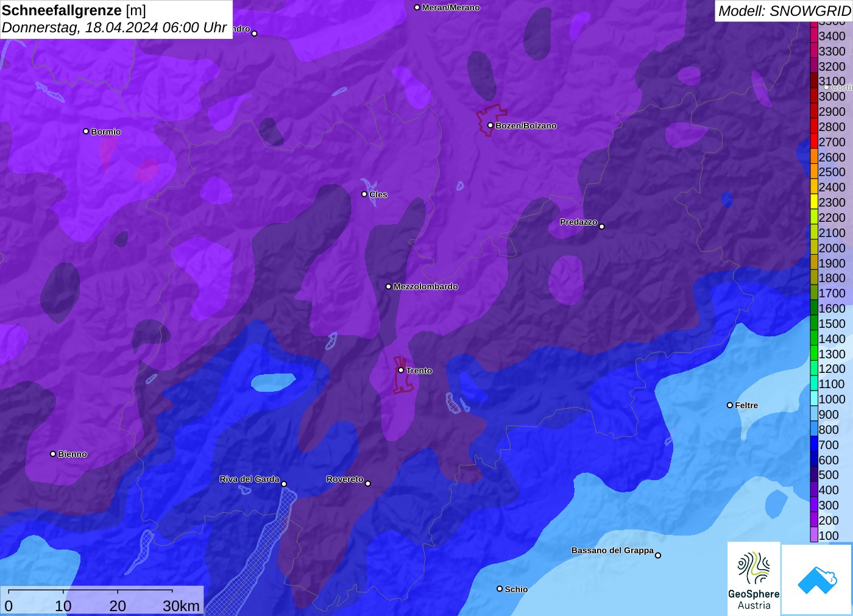Select the Mezzolombardo city marker
Image resolution: width=853 pixels, height=616 pixels.
388,286
